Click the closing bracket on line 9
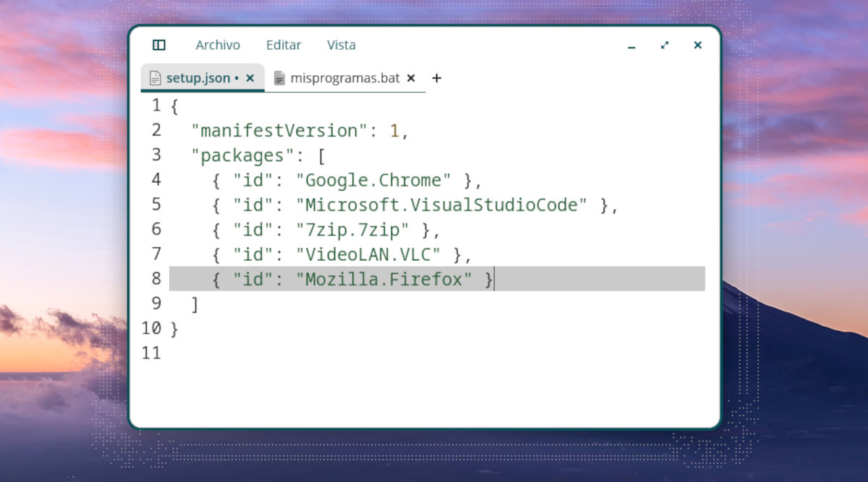Screen dimensions: 868x482 click(x=195, y=304)
